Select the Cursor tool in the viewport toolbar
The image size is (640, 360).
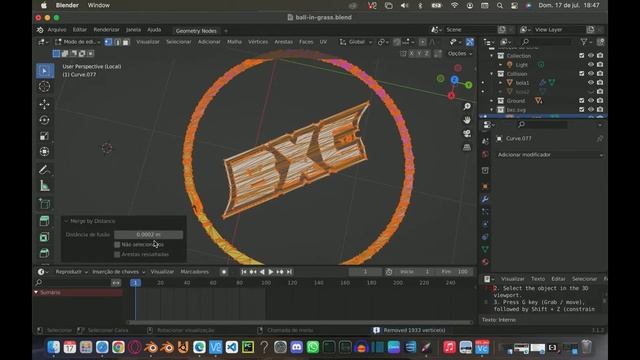tap(44, 87)
